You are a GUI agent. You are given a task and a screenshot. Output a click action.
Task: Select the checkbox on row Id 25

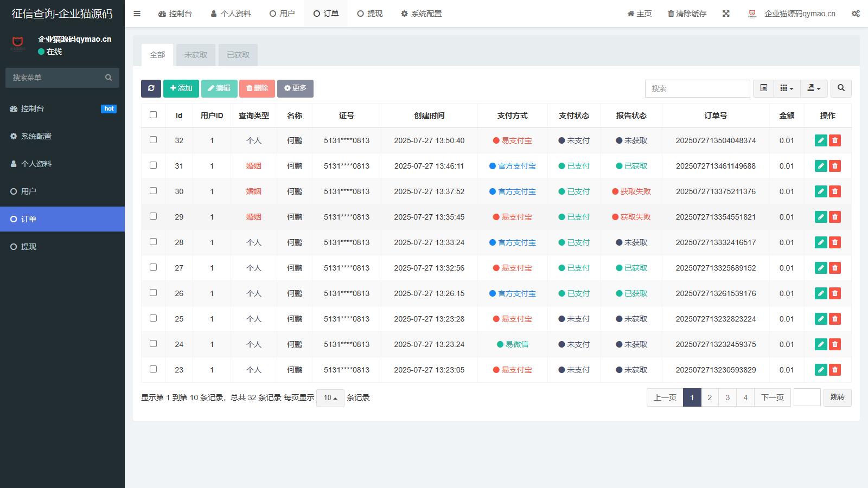pos(153,318)
